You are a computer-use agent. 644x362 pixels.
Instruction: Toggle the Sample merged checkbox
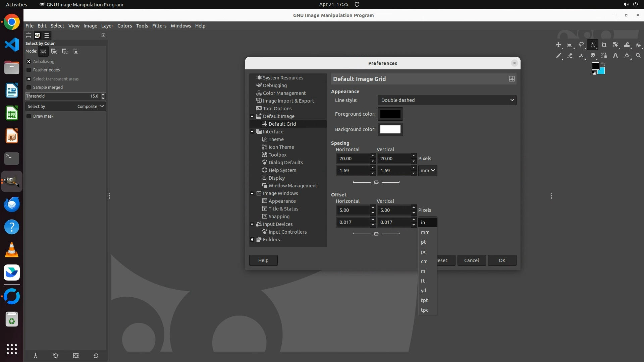pyautogui.click(x=29, y=87)
